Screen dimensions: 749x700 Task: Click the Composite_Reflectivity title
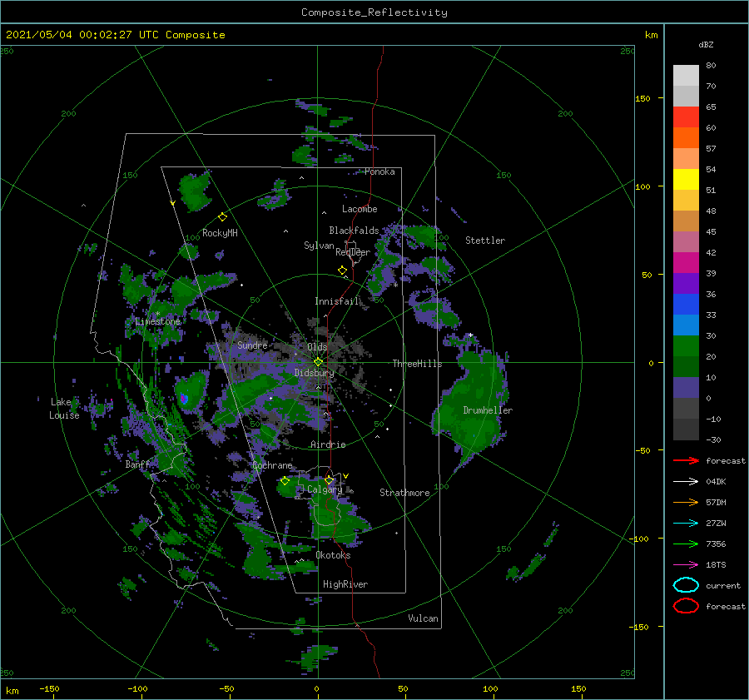[374, 12]
